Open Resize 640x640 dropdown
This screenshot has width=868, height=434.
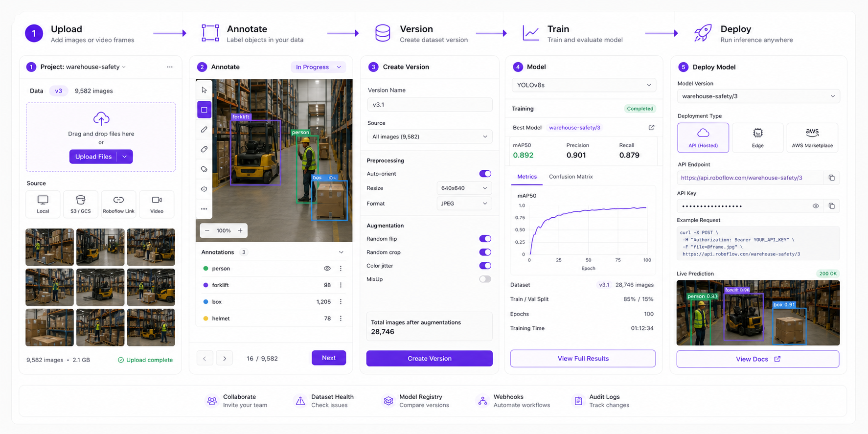[464, 188]
